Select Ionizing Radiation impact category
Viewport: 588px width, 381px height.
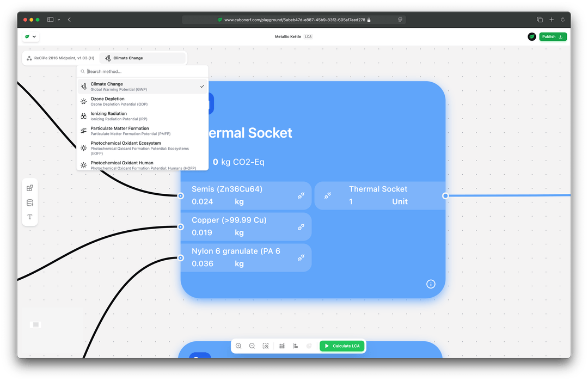click(x=143, y=116)
